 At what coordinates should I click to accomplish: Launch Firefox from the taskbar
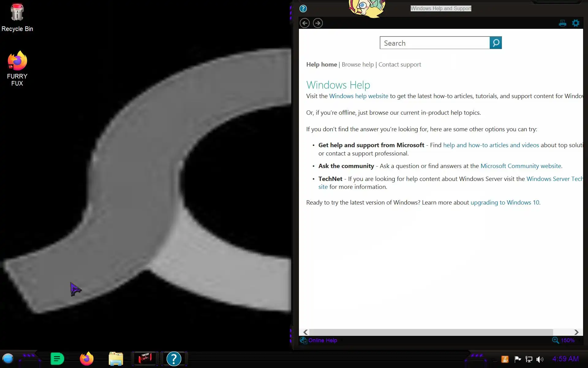86,358
